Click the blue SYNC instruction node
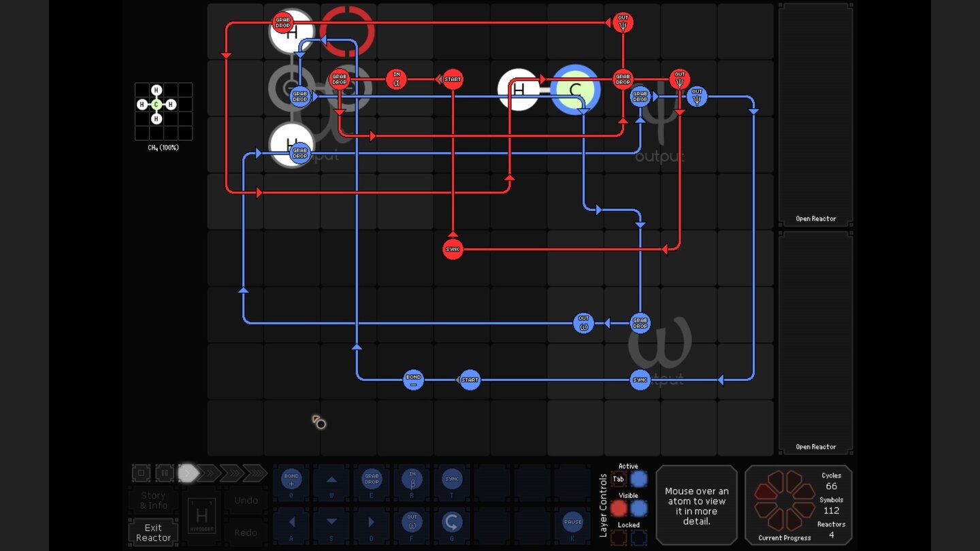Image resolution: width=980 pixels, height=551 pixels. [x=640, y=380]
